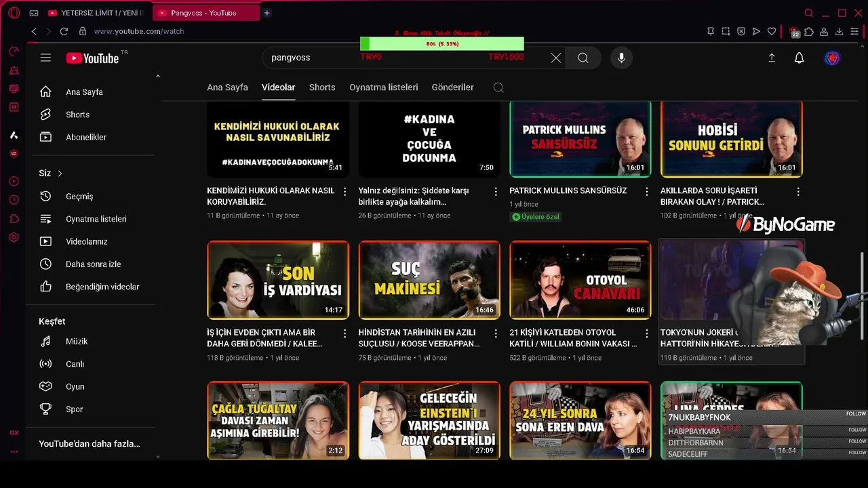The width and height of the screenshot is (868, 488).
Task: Clear the pangvoss search text
Action: coord(556,58)
